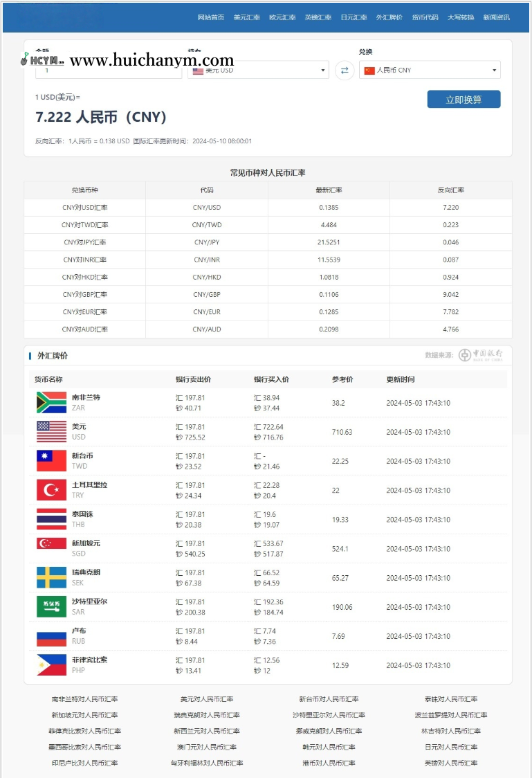The width and height of the screenshot is (532, 778).
Task: Click the amount input field
Action: pyautogui.click(x=109, y=71)
